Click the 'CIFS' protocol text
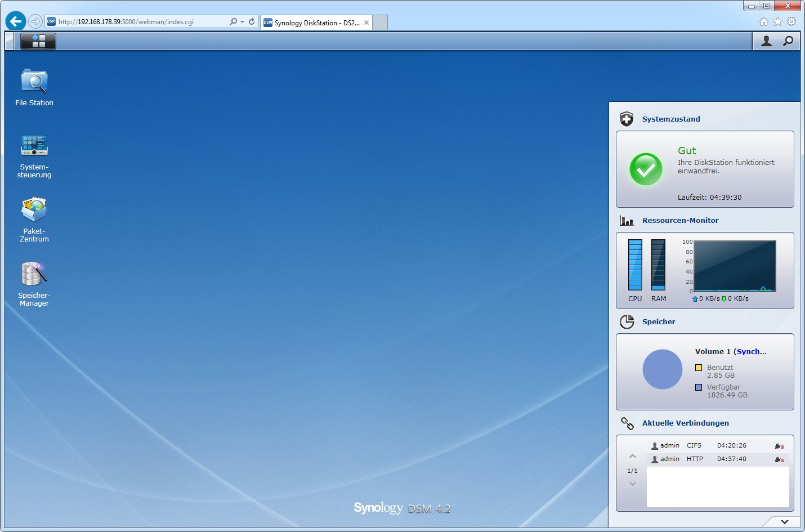Viewport: 805px width, 532px height. pyautogui.click(x=694, y=445)
